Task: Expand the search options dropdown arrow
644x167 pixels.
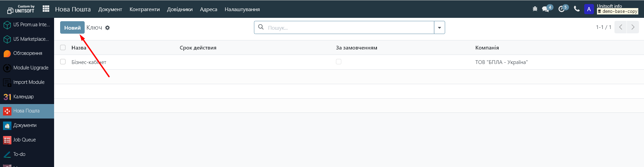Action: [439, 28]
